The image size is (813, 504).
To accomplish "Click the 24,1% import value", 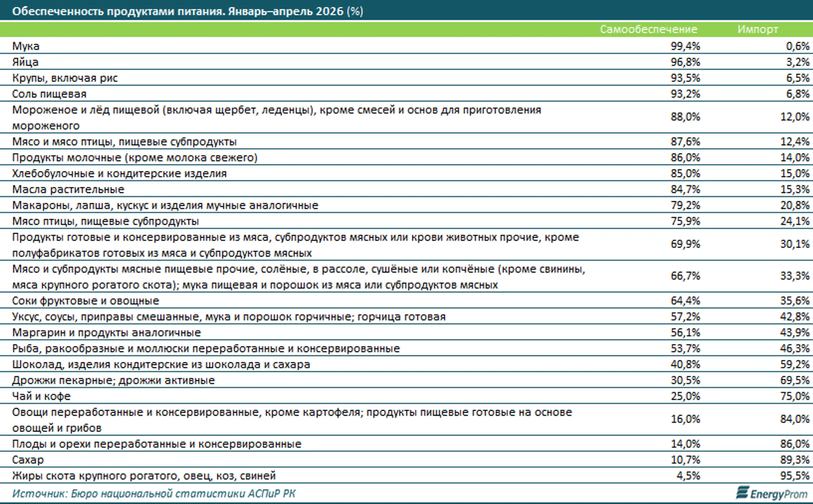I will click(795, 221).
